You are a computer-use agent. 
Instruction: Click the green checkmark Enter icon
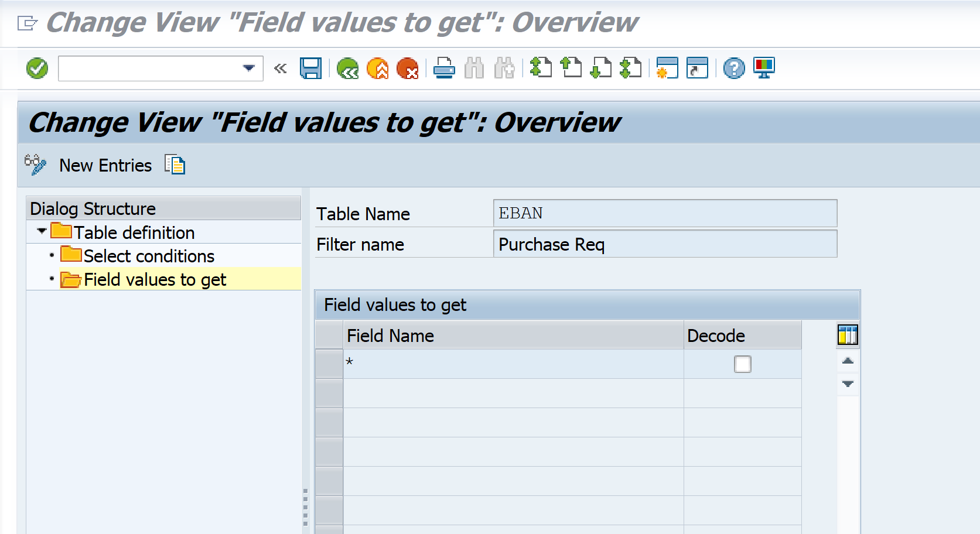(x=37, y=69)
